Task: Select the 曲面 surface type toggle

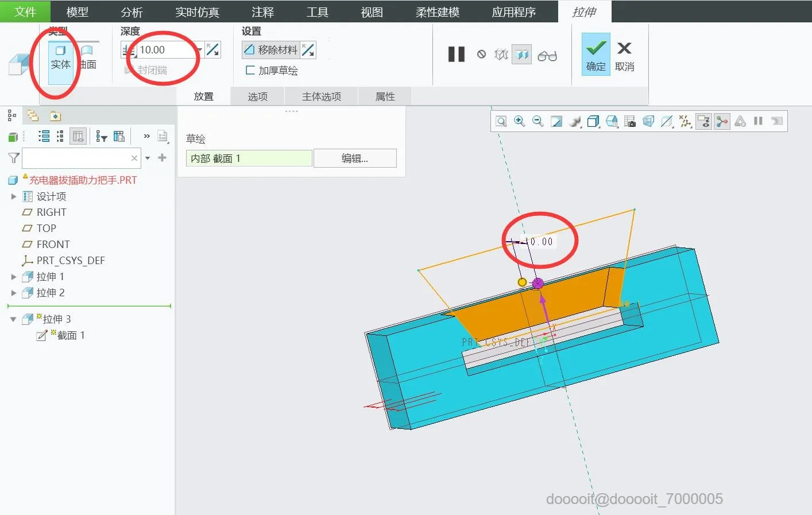Action: pyautogui.click(x=88, y=57)
